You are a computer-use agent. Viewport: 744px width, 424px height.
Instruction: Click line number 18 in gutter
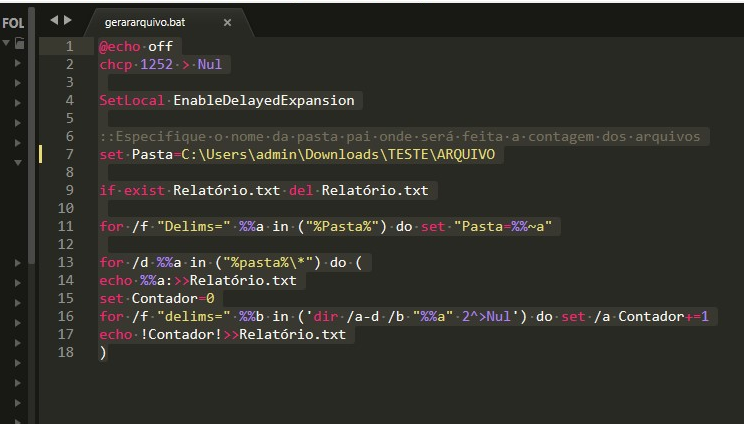point(65,352)
